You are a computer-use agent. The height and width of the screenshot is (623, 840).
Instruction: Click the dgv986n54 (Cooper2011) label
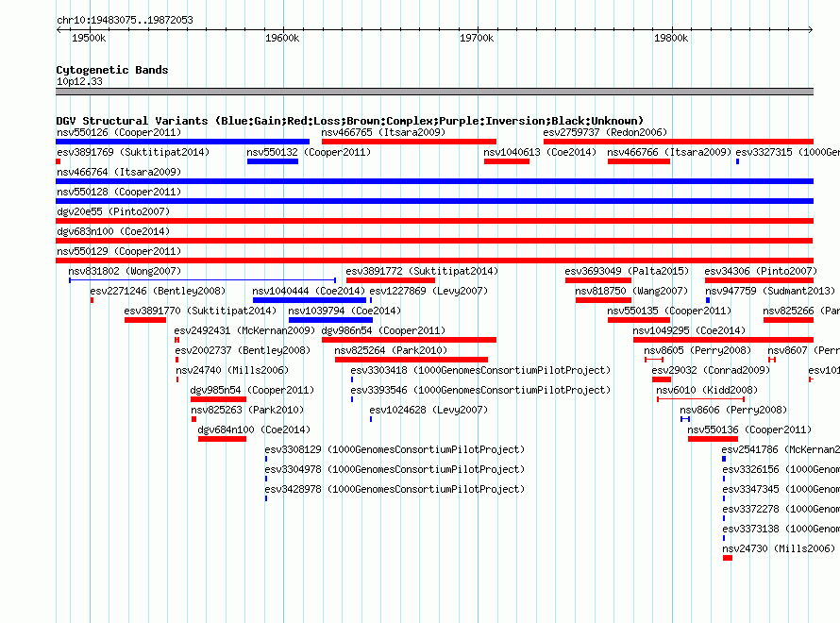(x=383, y=330)
